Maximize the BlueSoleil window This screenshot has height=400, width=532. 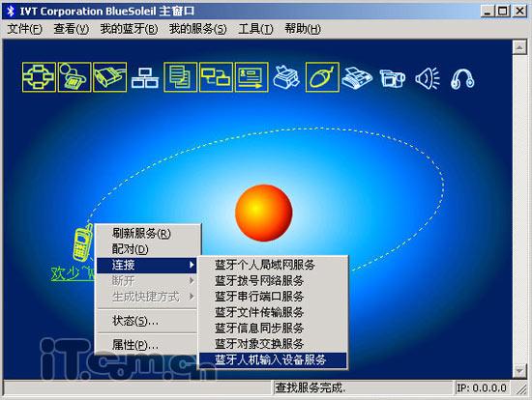502,12
